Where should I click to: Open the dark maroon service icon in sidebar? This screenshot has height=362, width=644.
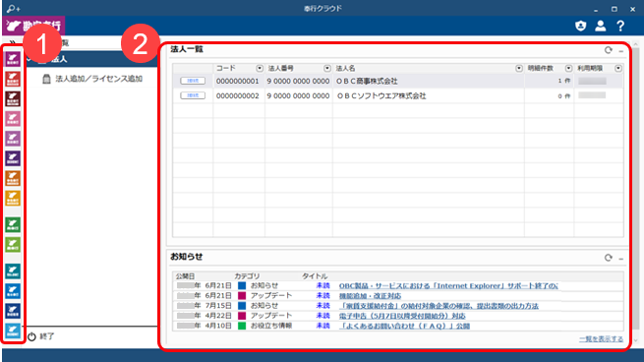click(13, 99)
